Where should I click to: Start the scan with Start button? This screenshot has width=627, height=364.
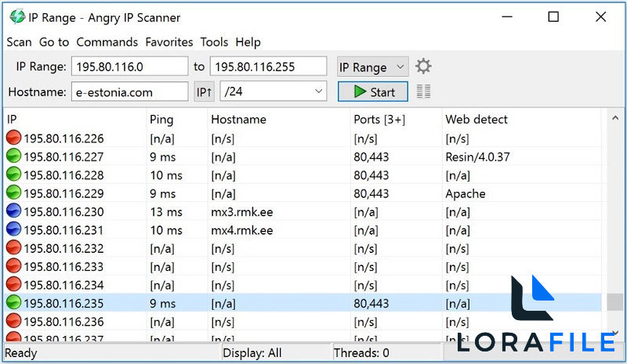click(373, 92)
